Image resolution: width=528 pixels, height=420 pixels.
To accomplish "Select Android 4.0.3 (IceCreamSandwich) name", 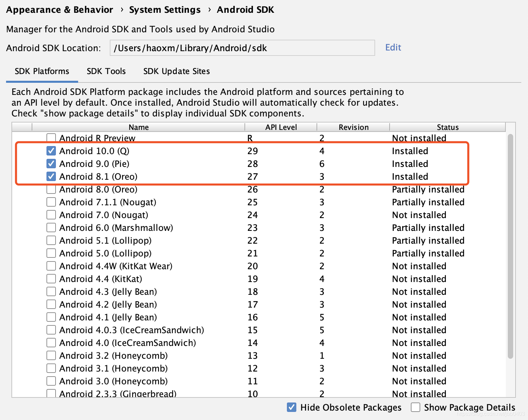I will pos(132,330).
